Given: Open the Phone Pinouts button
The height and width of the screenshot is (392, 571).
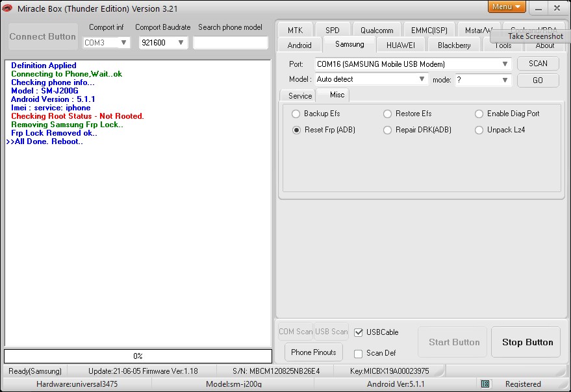Looking at the screenshot, I should pyautogui.click(x=314, y=352).
